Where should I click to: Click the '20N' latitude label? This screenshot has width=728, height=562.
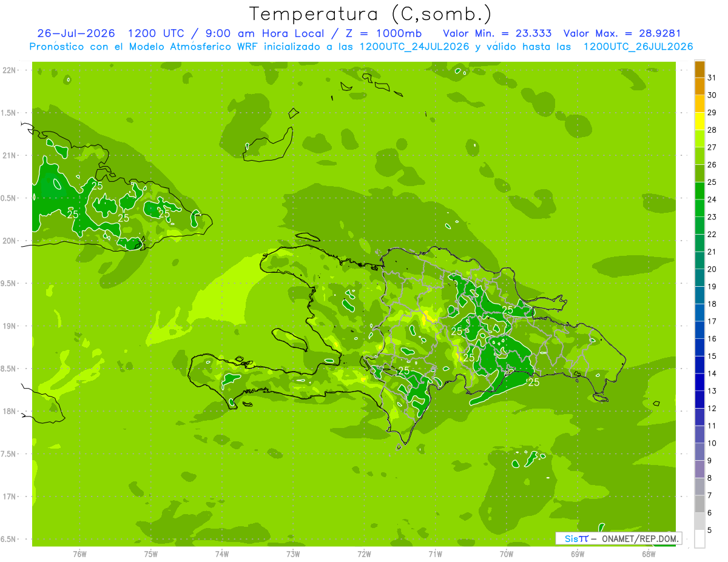tap(9, 241)
